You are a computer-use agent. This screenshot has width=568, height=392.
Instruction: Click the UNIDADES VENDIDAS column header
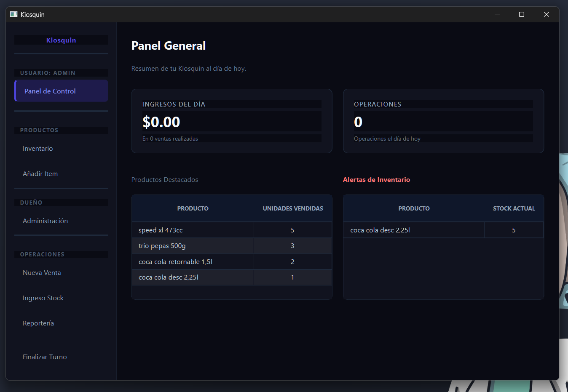pos(292,208)
